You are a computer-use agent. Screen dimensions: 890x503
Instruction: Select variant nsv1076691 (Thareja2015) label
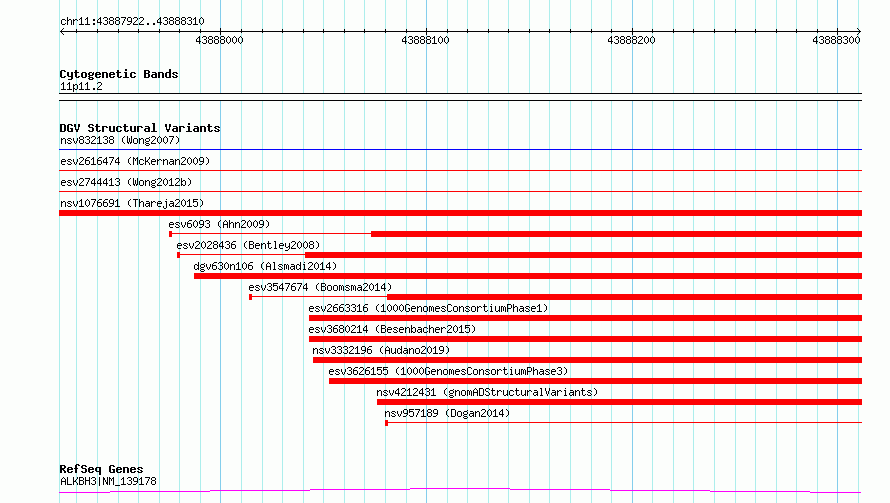[x=132, y=203]
